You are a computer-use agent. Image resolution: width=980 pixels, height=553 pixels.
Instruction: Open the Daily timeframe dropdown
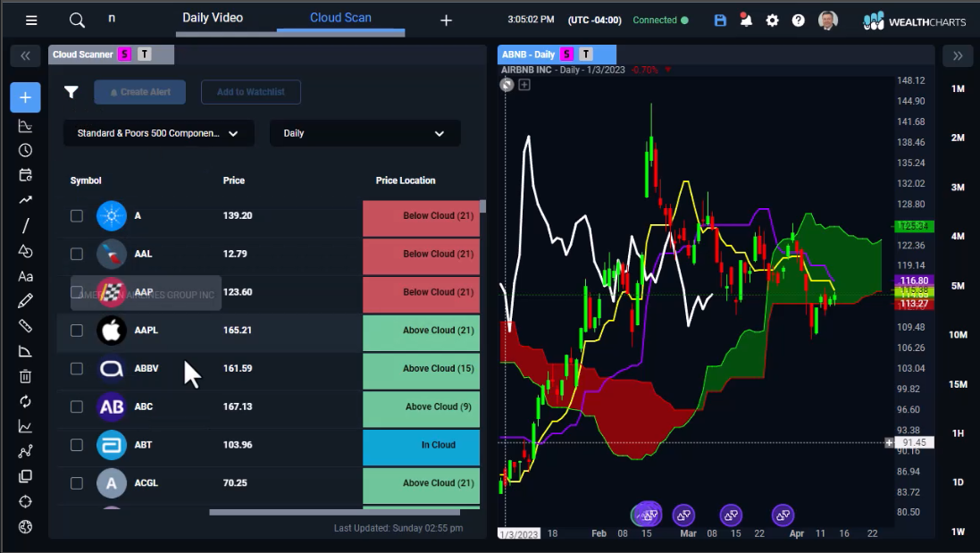[x=365, y=133]
